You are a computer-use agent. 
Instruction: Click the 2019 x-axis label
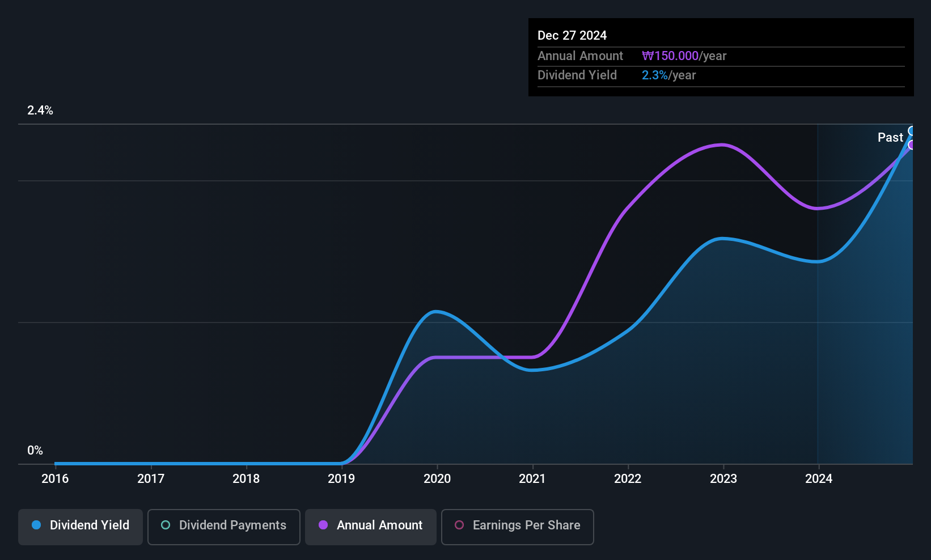click(x=341, y=478)
